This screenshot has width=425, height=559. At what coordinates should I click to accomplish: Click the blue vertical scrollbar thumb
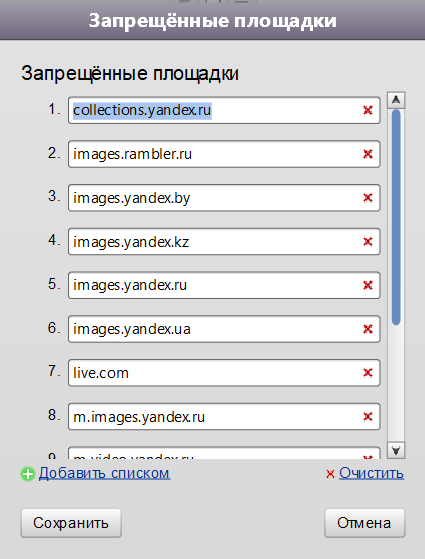pos(396,217)
